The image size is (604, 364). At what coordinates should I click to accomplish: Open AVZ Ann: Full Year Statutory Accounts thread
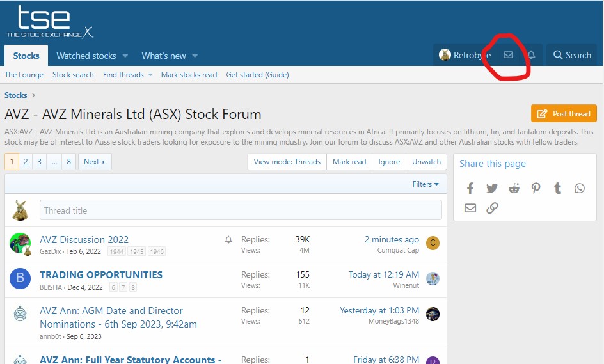coord(131,360)
